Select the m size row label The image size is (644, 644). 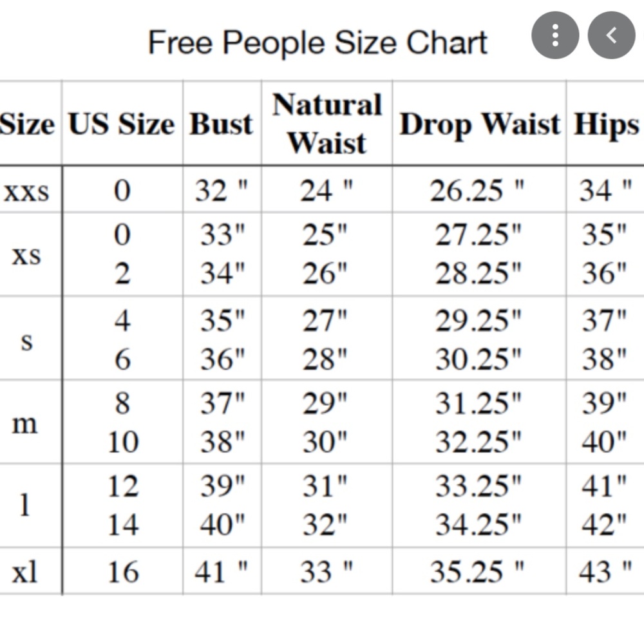coord(25,424)
